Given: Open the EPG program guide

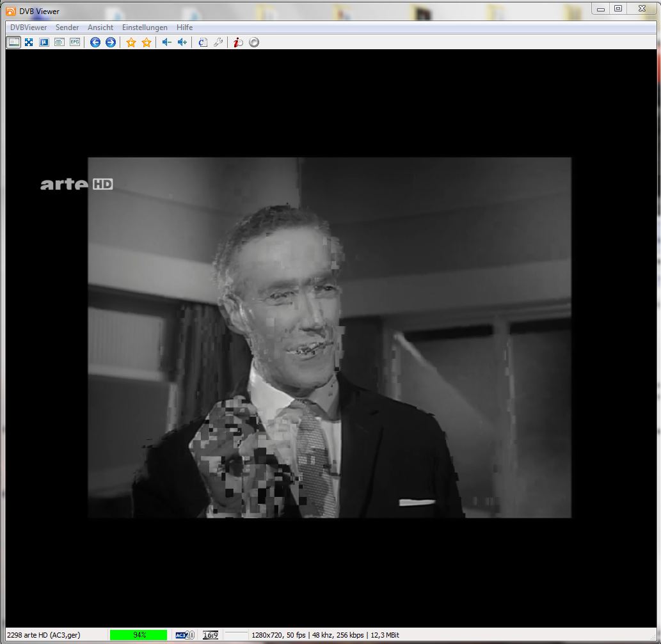Looking at the screenshot, I should (75, 42).
